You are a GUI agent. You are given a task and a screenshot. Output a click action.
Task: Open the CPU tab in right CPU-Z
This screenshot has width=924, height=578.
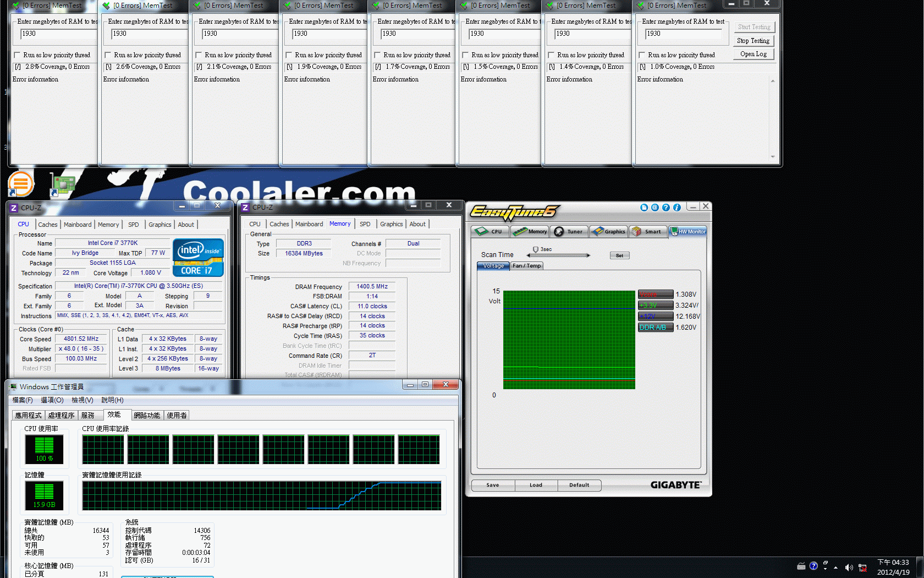[x=255, y=224]
